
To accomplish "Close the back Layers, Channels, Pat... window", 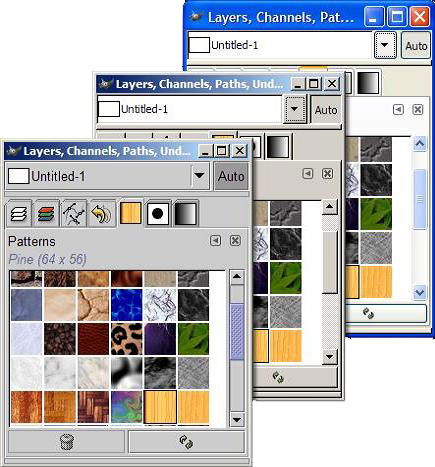I will (419, 16).
